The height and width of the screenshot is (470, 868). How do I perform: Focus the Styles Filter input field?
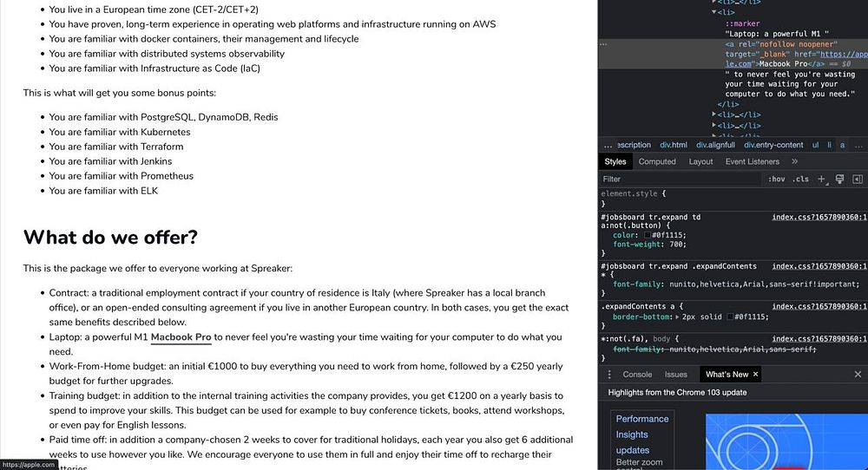click(x=681, y=180)
